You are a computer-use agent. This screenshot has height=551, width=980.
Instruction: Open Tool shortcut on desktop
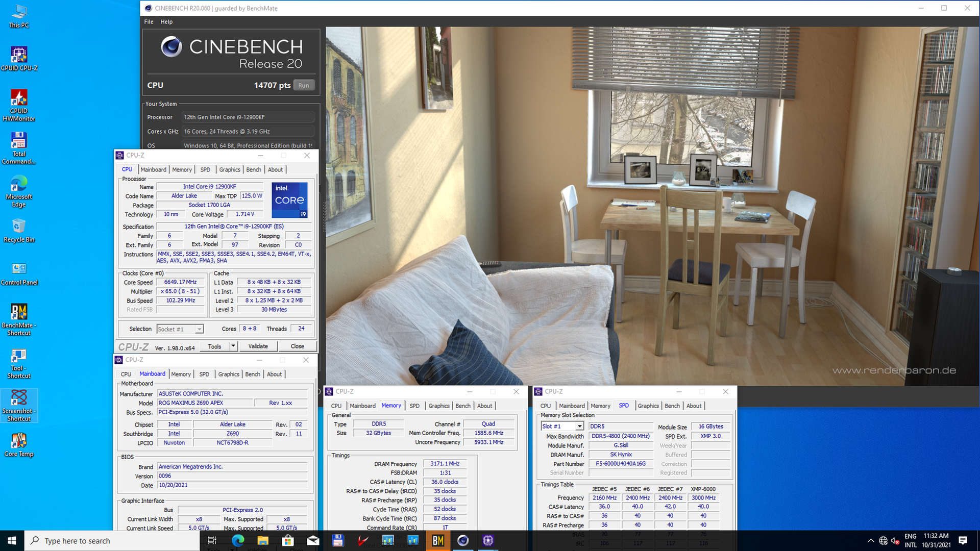[x=19, y=363]
